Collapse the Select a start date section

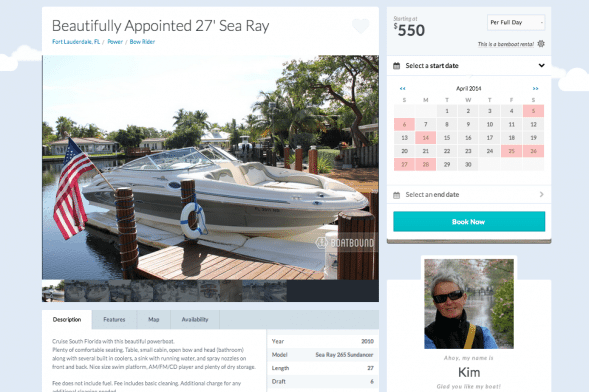541,66
